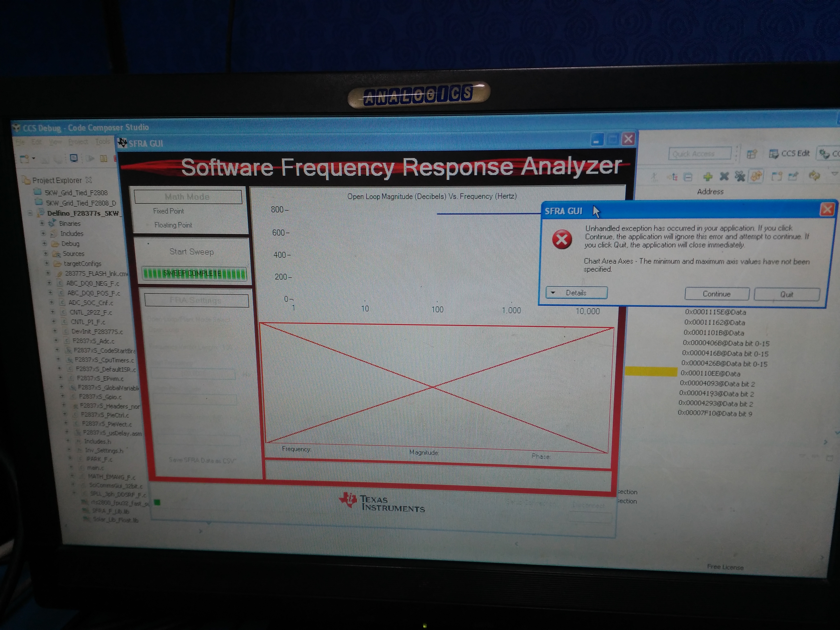Screen dimensions: 840x630
Task: Select the Fixed Point math mode
Action: (168, 211)
